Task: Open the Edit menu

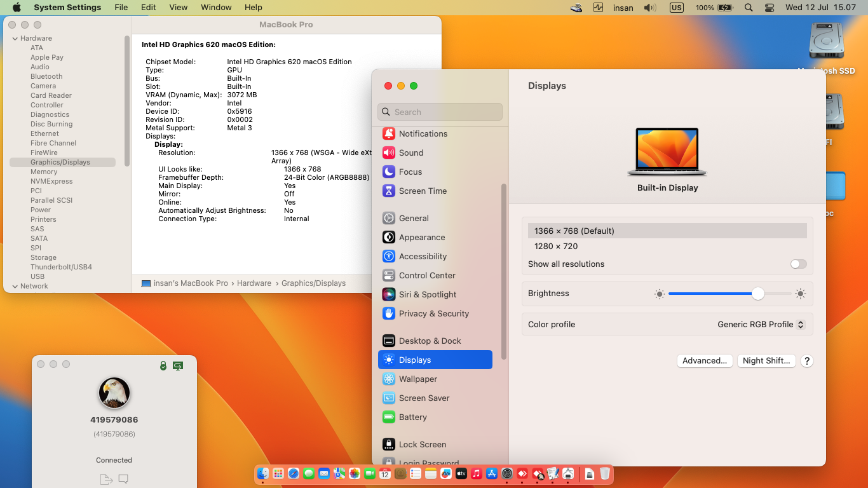Action: [x=149, y=8]
